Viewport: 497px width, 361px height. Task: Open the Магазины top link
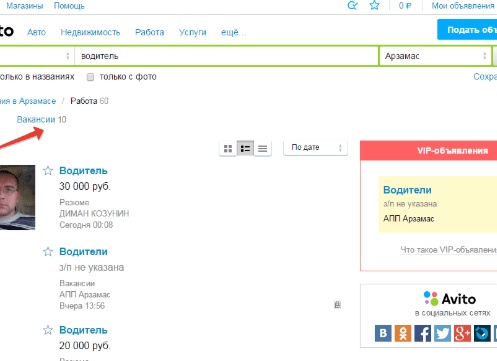tap(25, 6)
